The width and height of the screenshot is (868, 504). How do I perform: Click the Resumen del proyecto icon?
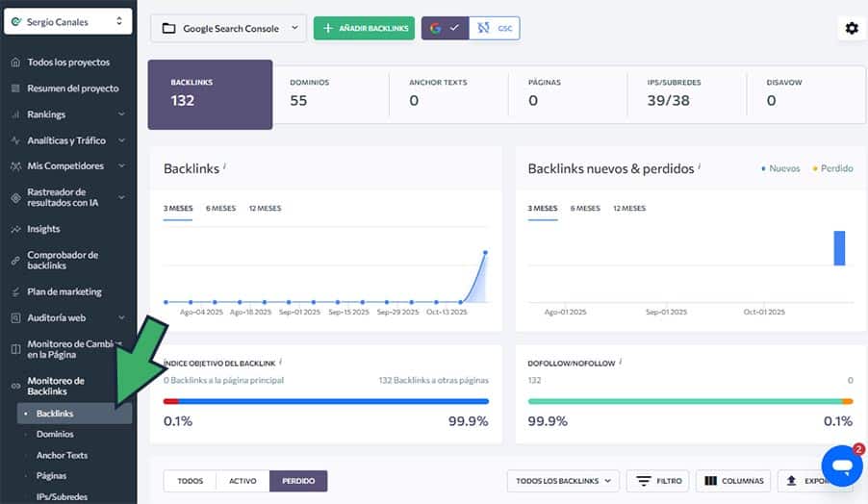click(15, 88)
